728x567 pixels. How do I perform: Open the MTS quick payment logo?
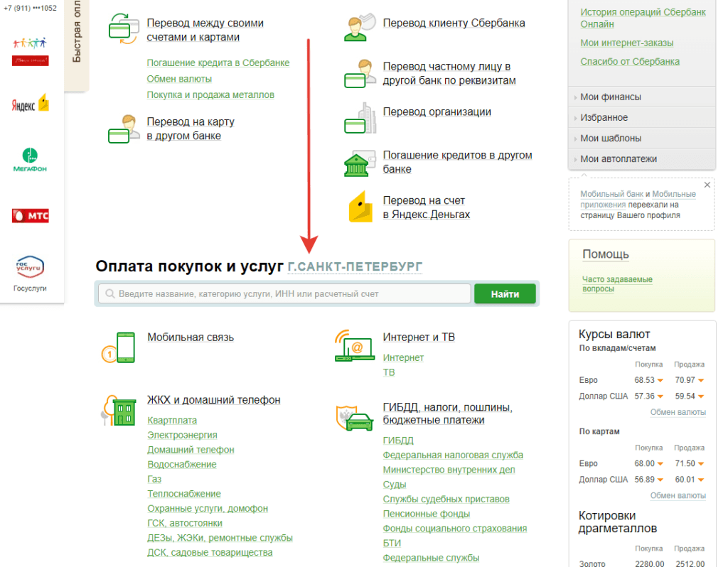(x=30, y=216)
